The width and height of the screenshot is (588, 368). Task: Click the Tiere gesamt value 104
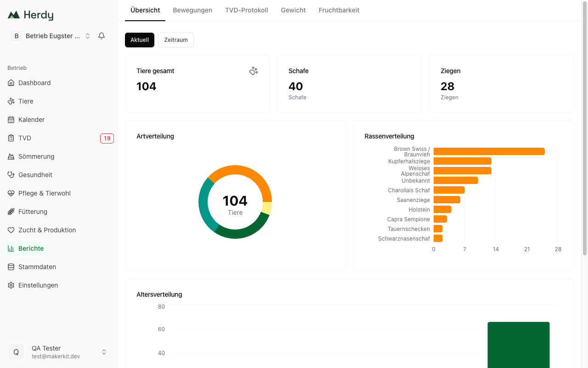tap(147, 86)
